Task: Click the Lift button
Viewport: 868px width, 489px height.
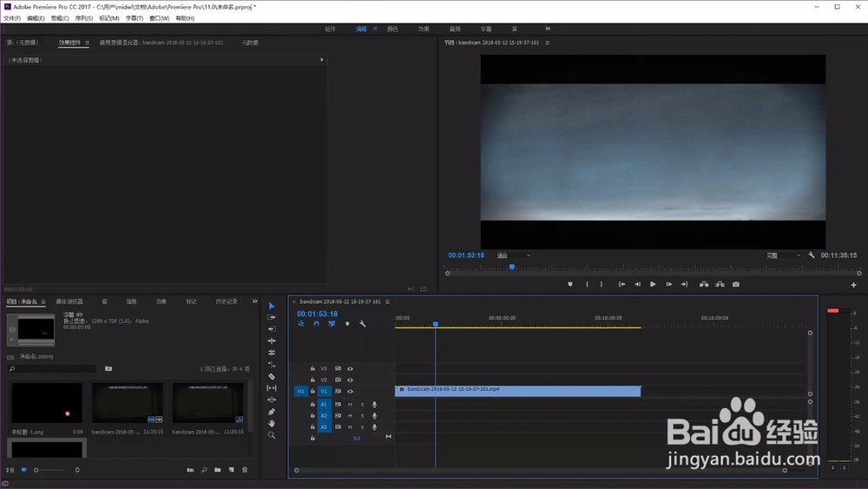Action: pos(704,284)
